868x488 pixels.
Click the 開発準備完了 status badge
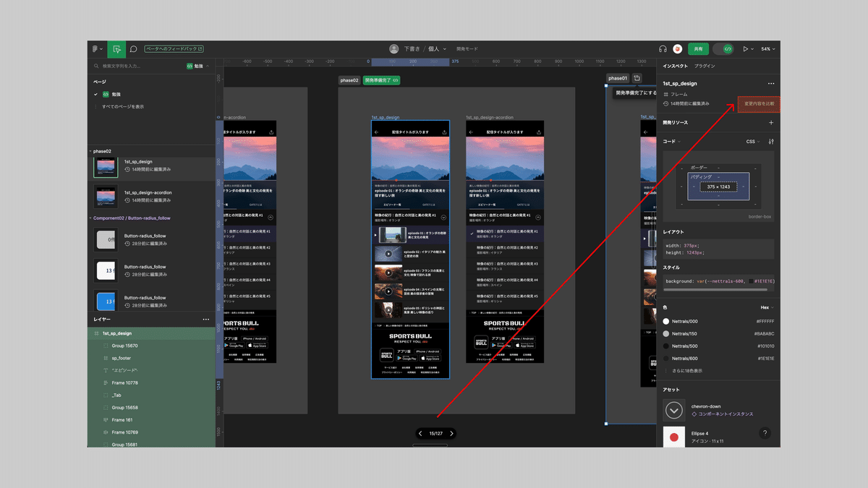(382, 80)
